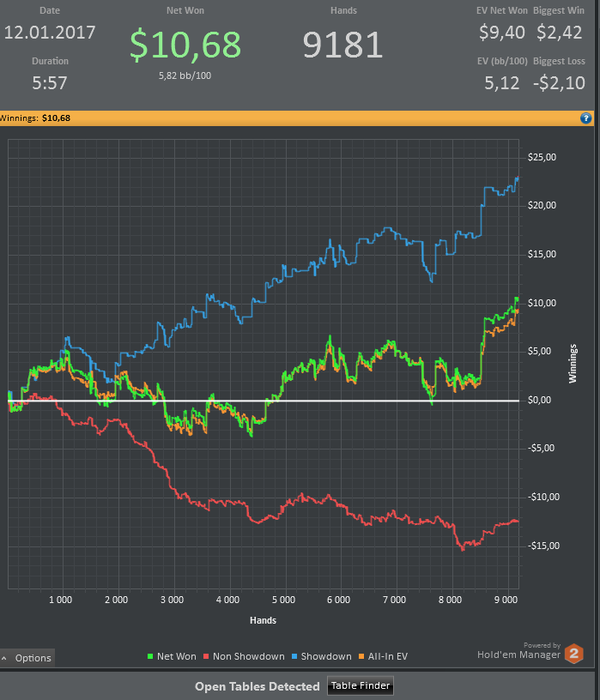
Task: Toggle the Net Won legend series
Action: [172, 656]
